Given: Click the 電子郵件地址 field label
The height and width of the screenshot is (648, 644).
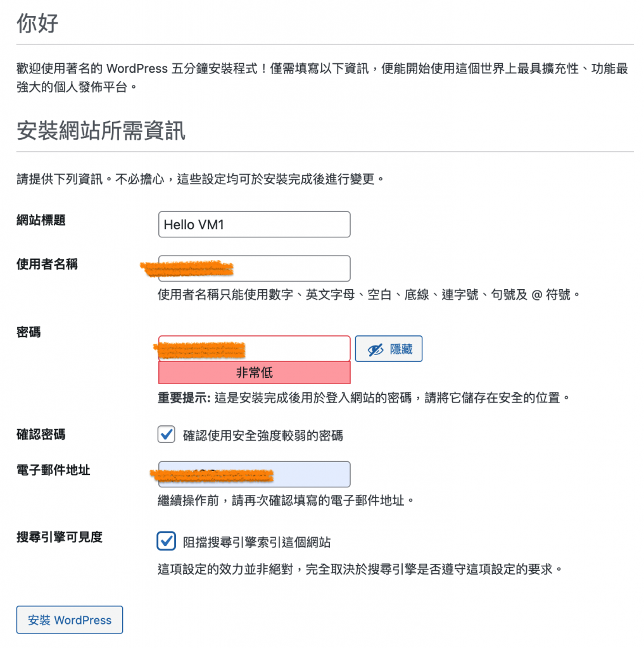Looking at the screenshot, I should tap(53, 470).
